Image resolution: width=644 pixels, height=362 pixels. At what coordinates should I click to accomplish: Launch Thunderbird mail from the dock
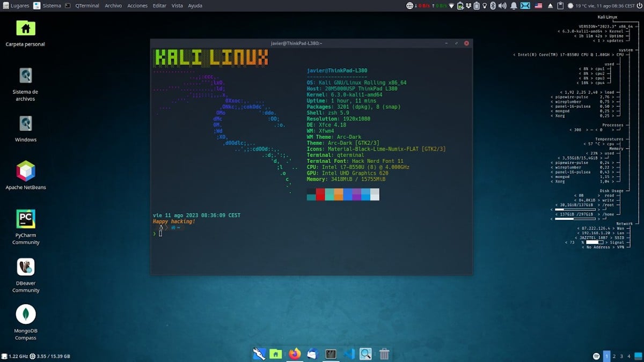coord(312,354)
